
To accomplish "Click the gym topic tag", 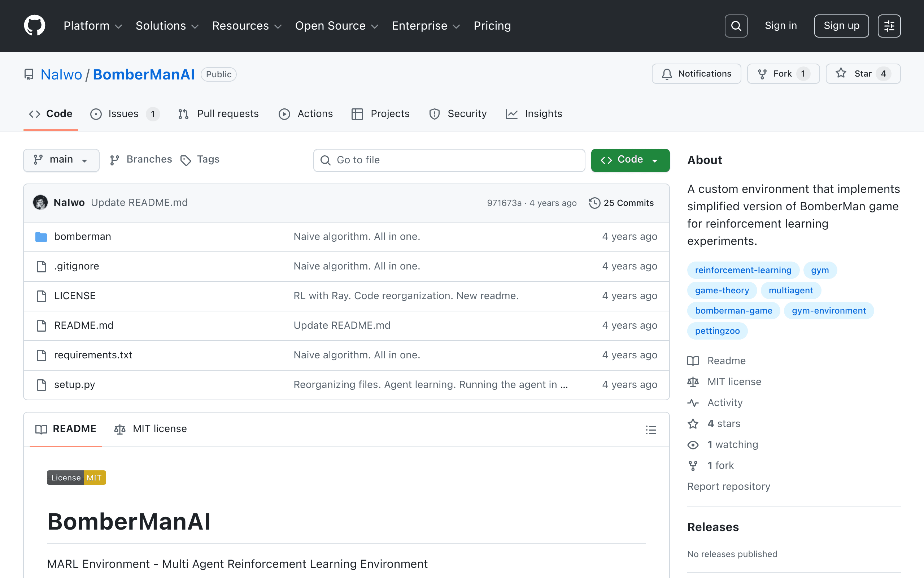I will tap(820, 270).
